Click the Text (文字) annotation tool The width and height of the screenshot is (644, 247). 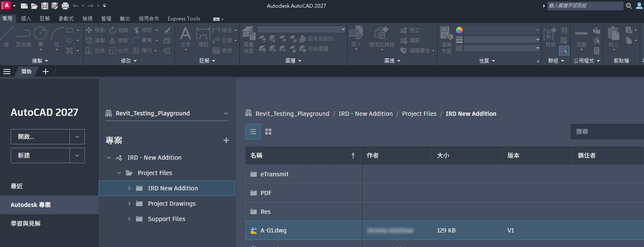click(x=186, y=37)
